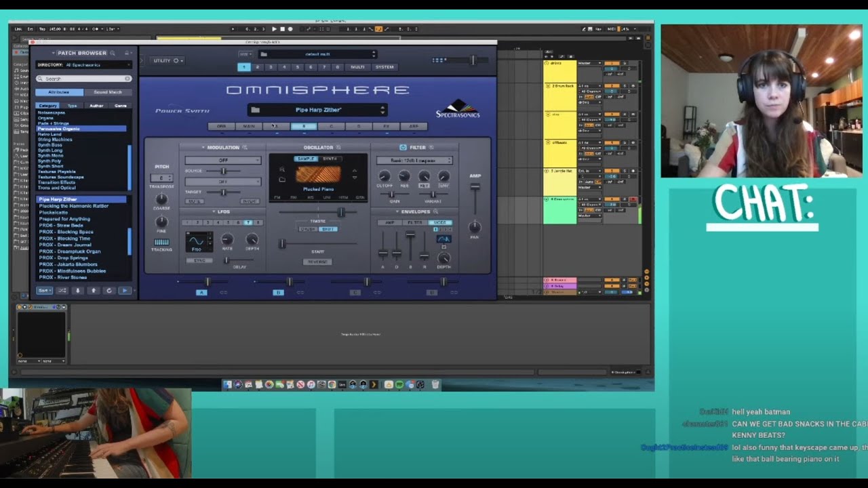The width and height of the screenshot is (868, 488).
Task: Switch to the MAIN page tab
Action: click(x=249, y=126)
